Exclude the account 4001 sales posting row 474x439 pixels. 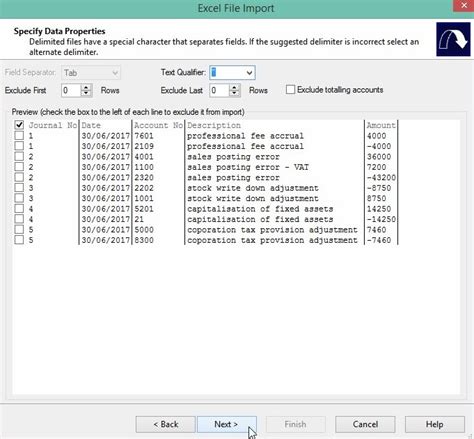click(x=19, y=156)
